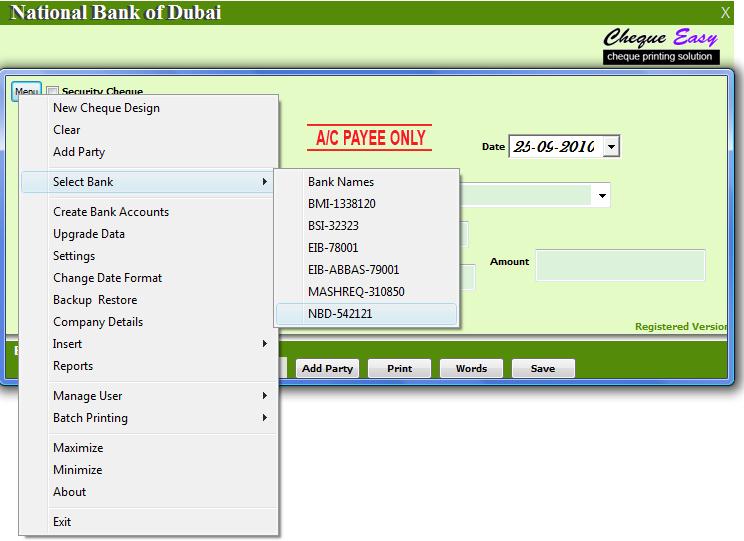Expand the Batch Printing submenu
This screenshot has height=541, width=744.
[149, 418]
